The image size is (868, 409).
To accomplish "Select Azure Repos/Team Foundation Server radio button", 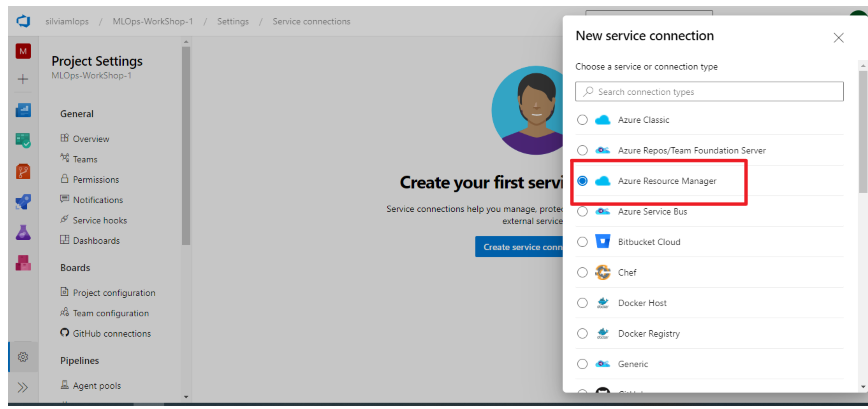I will click(x=582, y=151).
